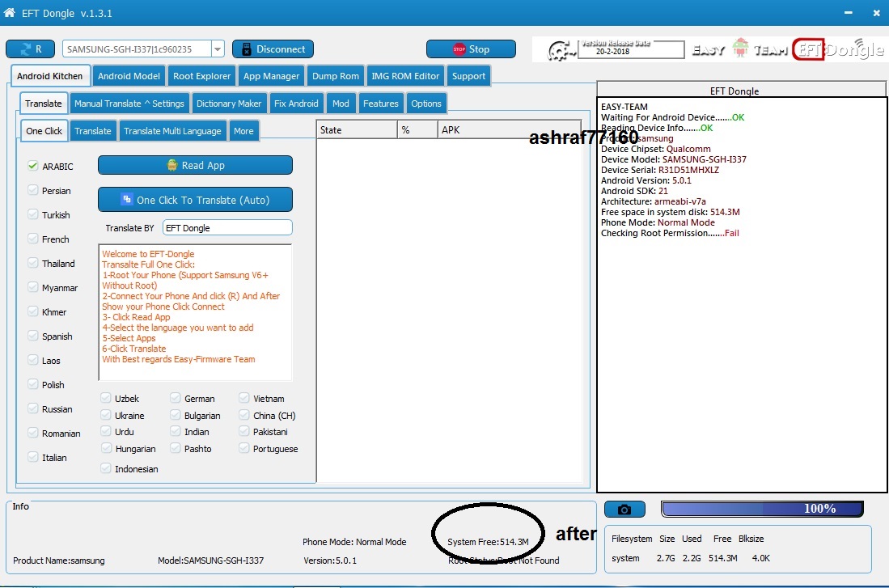Select the 'Device Serial: R31D51MHXLZ' line

(x=660, y=170)
